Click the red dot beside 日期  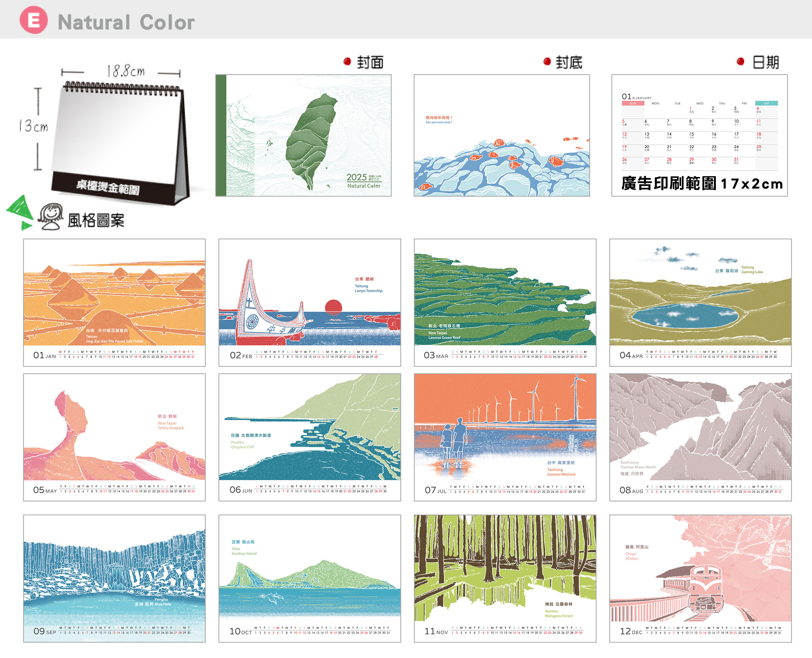[x=740, y=61]
